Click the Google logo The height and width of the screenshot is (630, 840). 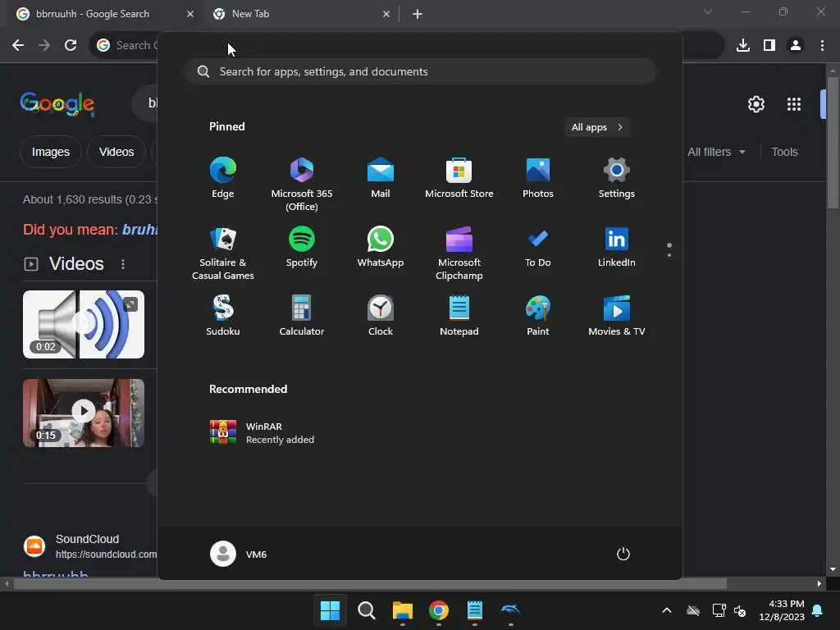click(57, 104)
